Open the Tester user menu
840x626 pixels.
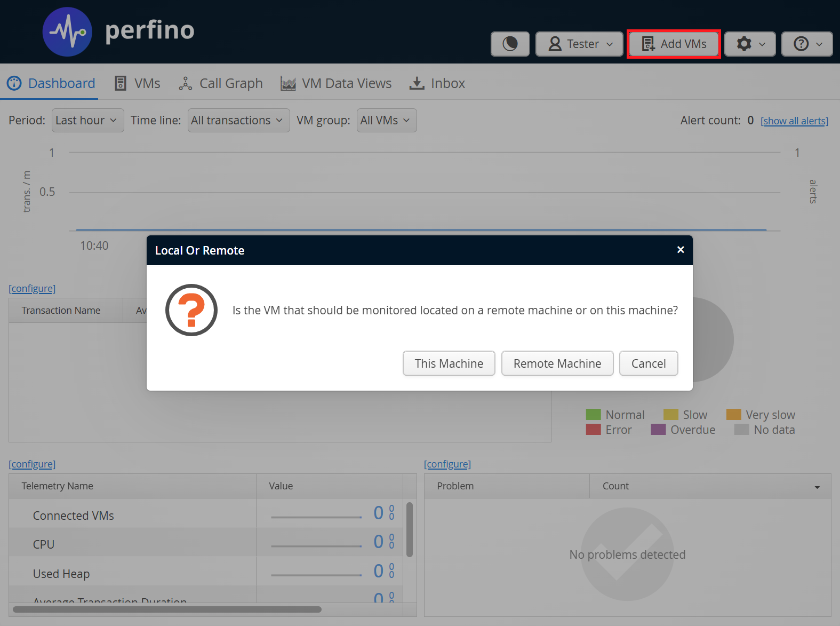579,44
